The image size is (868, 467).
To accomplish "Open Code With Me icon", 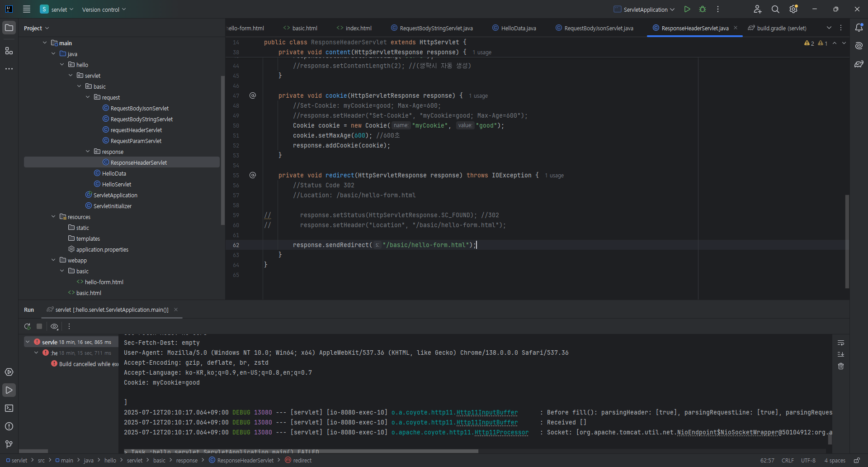I will coord(758,9).
